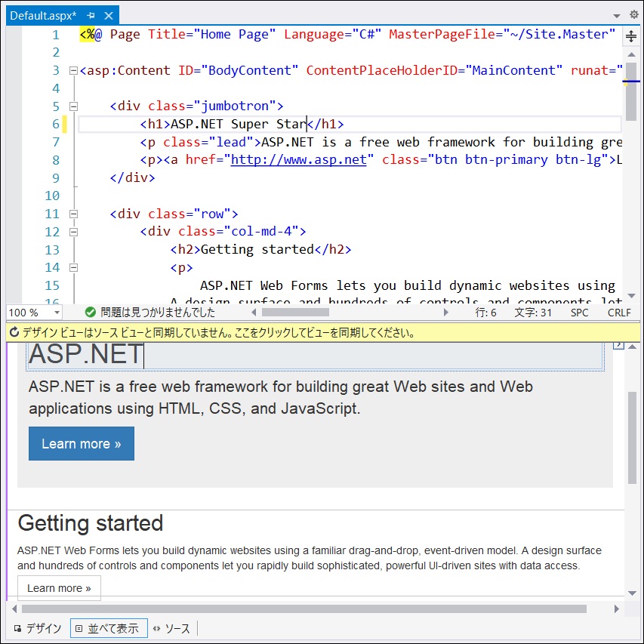The image size is (644, 644).
Task: Click the blue Learn more » button
Action: tap(82, 444)
